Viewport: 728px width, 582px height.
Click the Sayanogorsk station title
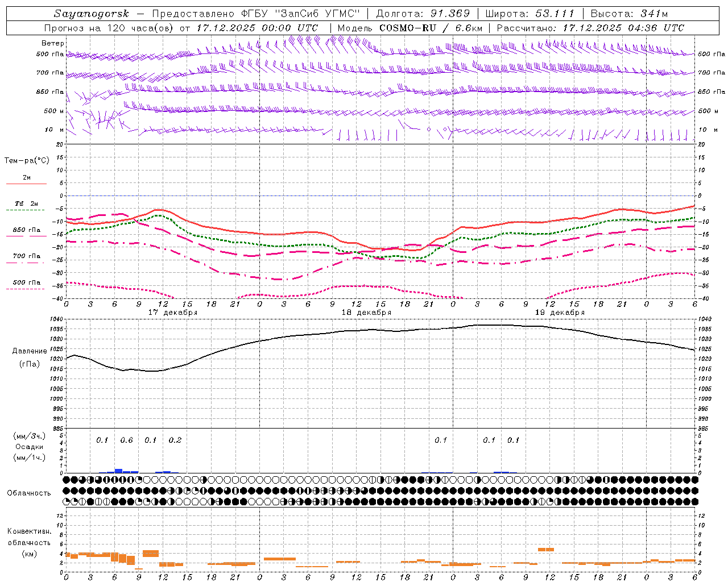(x=92, y=14)
